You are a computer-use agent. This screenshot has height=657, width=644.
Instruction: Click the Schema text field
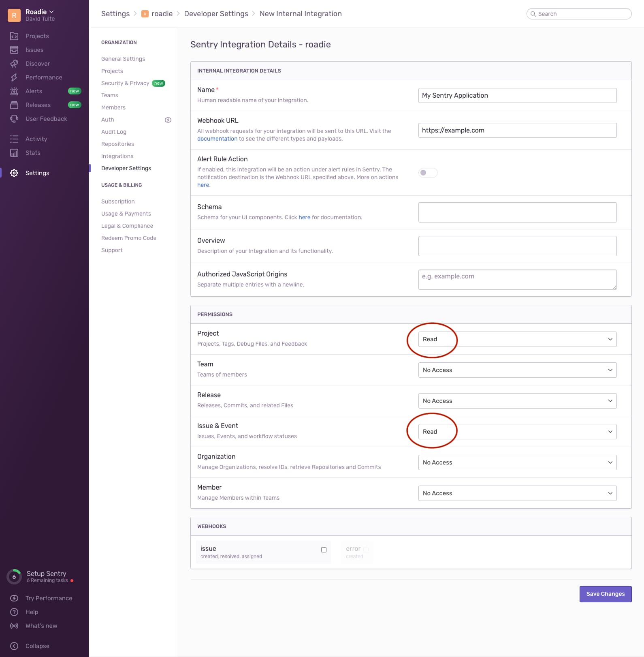[517, 212]
